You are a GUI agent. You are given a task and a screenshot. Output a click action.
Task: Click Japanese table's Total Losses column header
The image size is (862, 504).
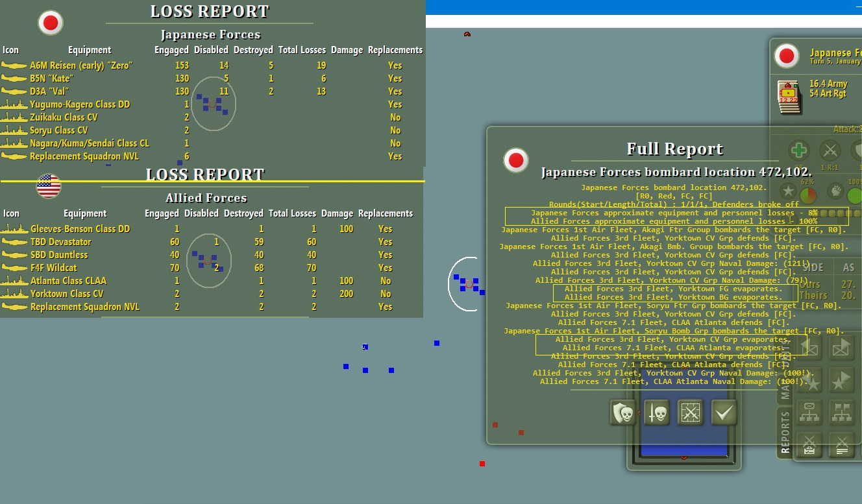(x=302, y=50)
